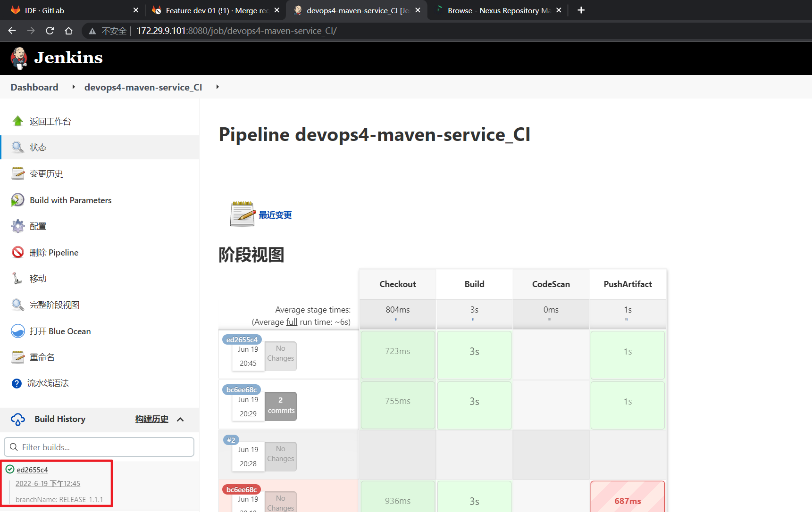Click the 936ms Checkout stage cell
This screenshot has height=512, width=812.
[x=398, y=497]
